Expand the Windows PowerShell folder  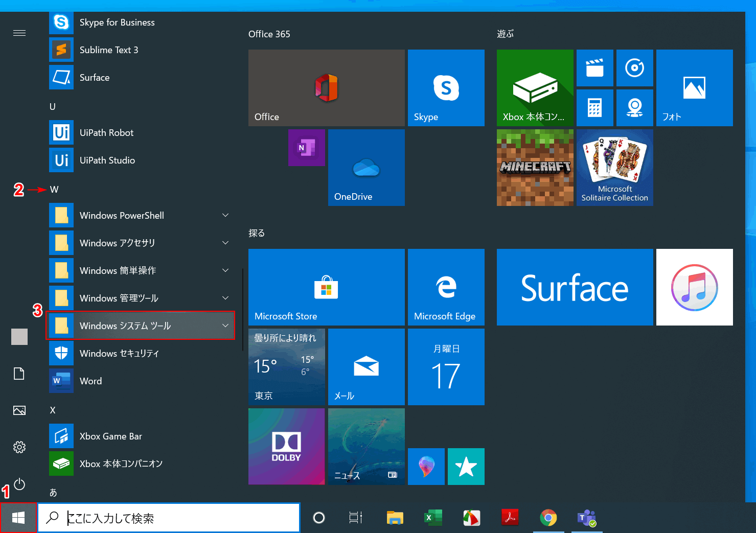[x=141, y=215]
